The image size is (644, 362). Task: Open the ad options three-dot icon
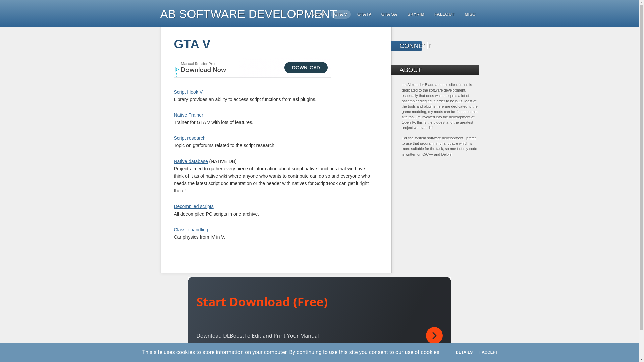pos(177,75)
